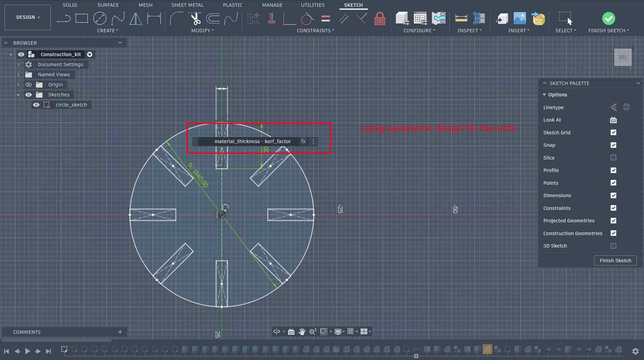Switch to the SOLID tab
This screenshot has height=360, width=644.
70,5
